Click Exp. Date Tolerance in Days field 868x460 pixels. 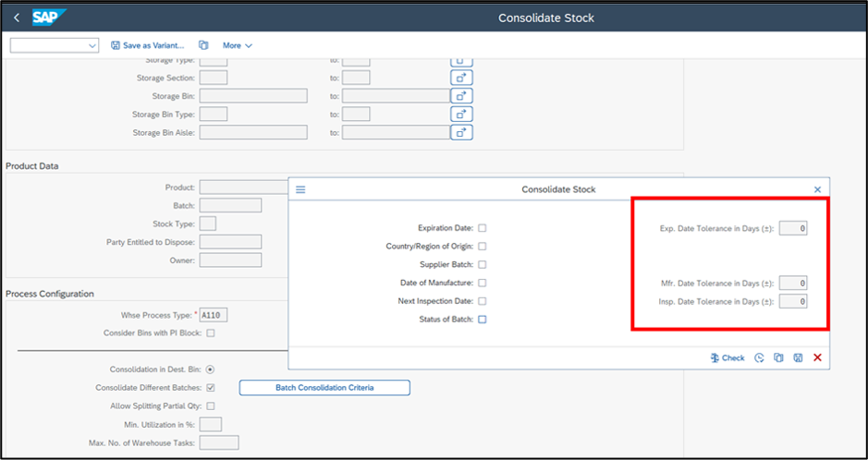point(793,228)
